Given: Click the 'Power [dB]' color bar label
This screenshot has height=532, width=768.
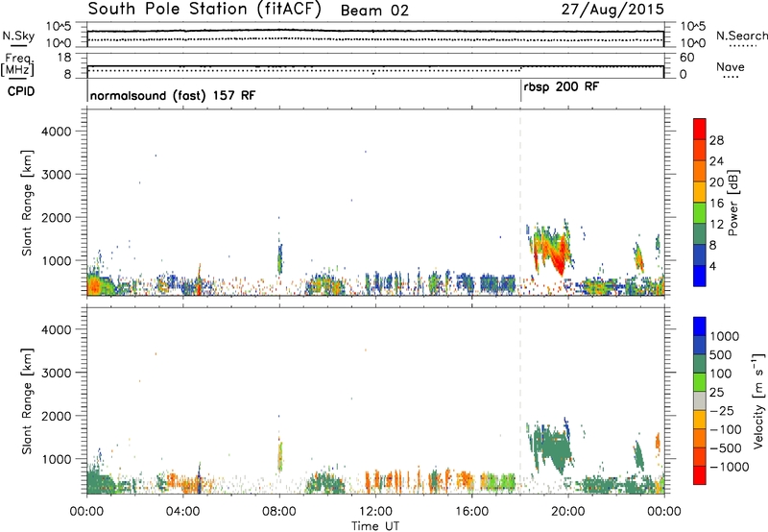Looking at the screenshot, I should [732, 203].
